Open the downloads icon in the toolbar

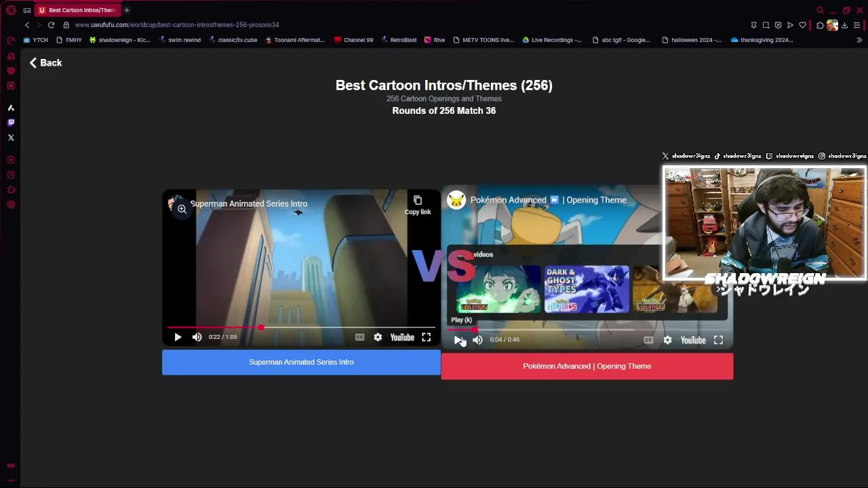(x=844, y=25)
